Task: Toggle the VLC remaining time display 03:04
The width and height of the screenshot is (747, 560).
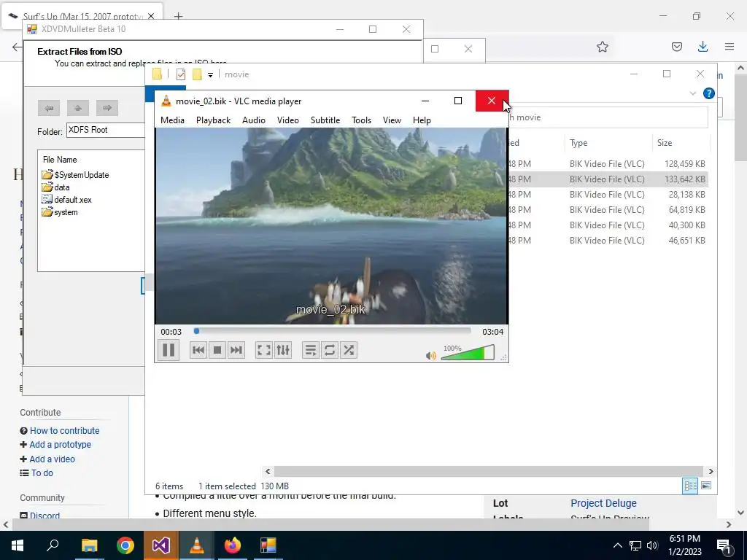Action: coord(492,332)
